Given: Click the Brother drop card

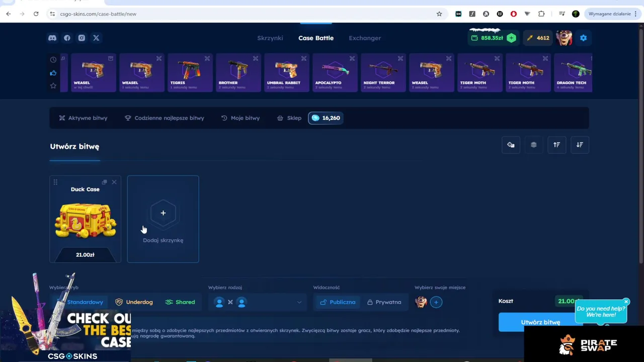Looking at the screenshot, I should pyautogui.click(x=238, y=73).
